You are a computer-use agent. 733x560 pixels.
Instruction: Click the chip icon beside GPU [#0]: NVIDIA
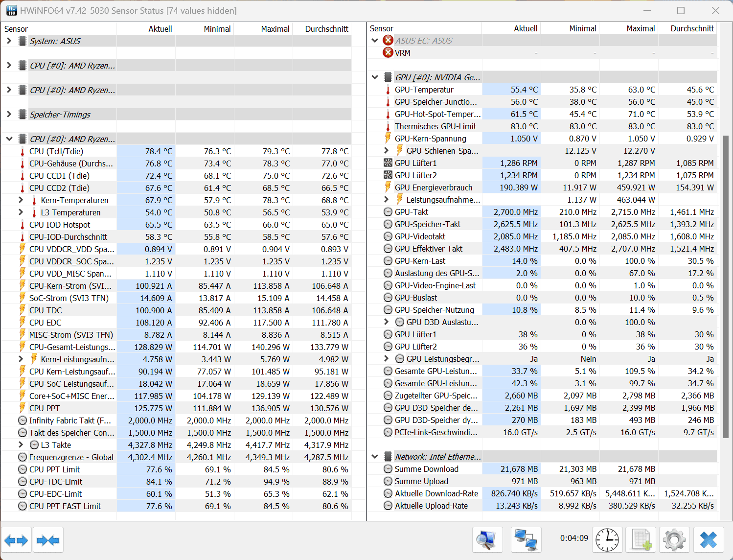tap(388, 77)
